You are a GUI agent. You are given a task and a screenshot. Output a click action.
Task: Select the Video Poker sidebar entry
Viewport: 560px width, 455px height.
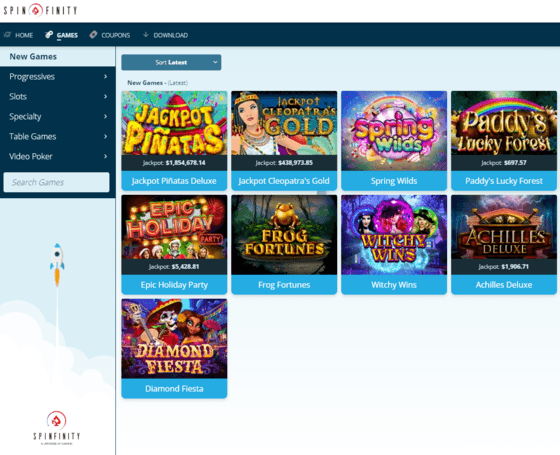58,156
